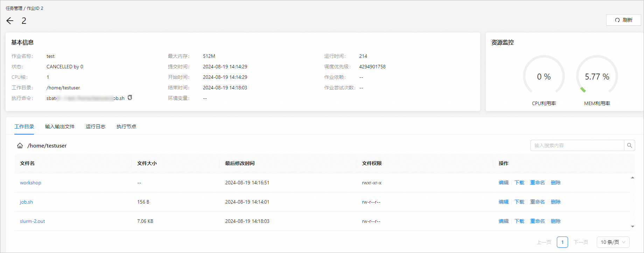The image size is (644, 253).
Task: Click 下载 for the slurm-2.out row
Action: pyautogui.click(x=519, y=221)
